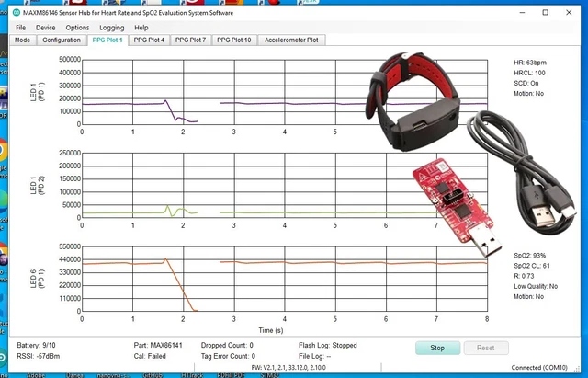Switch to the Mode tab

pyautogui.click(x=22, y=40)
